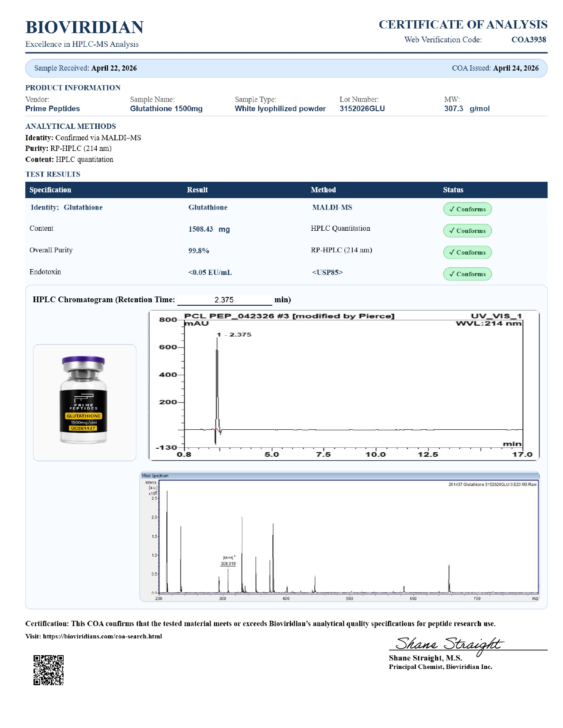Viewport: 563px width, 728px height.
Task: Click the Status column header
Action: point(453,190)
